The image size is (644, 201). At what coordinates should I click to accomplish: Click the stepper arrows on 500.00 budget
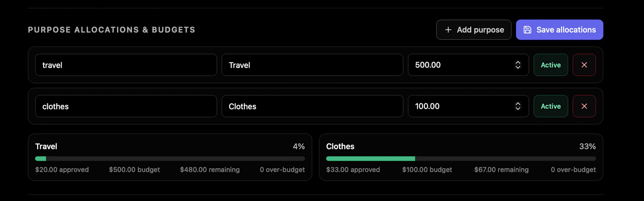518,65
